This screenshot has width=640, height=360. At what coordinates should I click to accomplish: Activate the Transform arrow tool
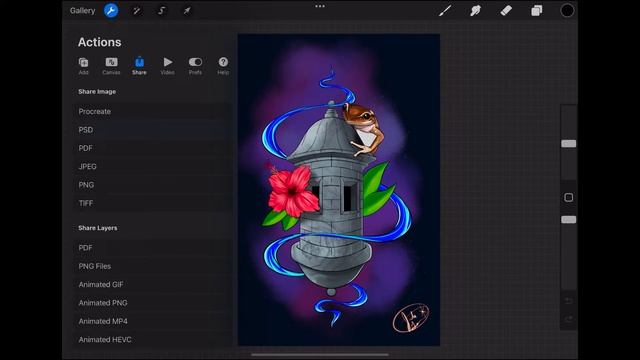(187, 11)
